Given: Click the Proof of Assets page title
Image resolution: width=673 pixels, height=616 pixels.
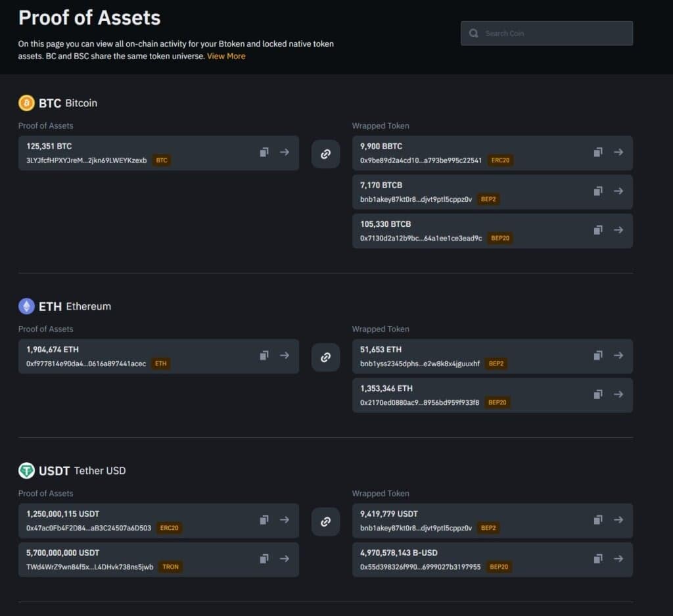Looking at the screenshot, I should coord(89,18).
